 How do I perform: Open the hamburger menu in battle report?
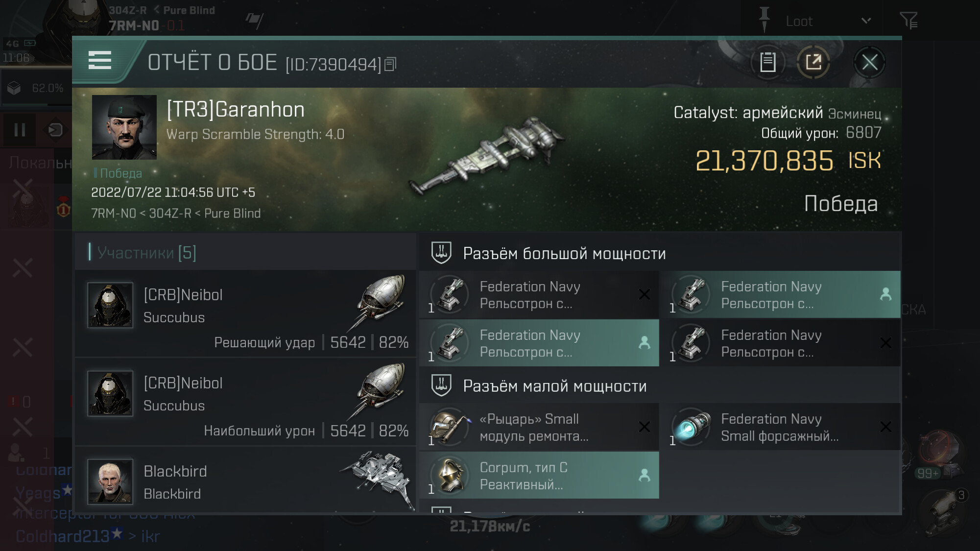[100, 61]
